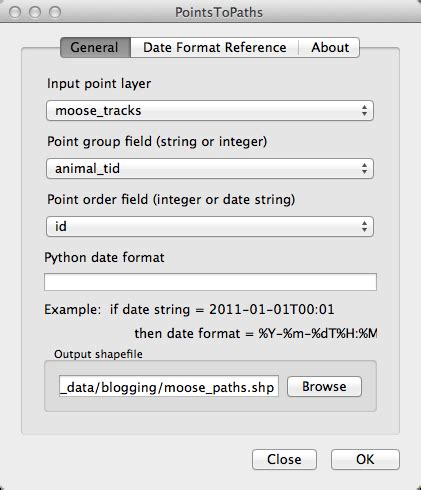Open the id point order dropdown
Screen dimensions: 421x490
click(x=210, y=227)
